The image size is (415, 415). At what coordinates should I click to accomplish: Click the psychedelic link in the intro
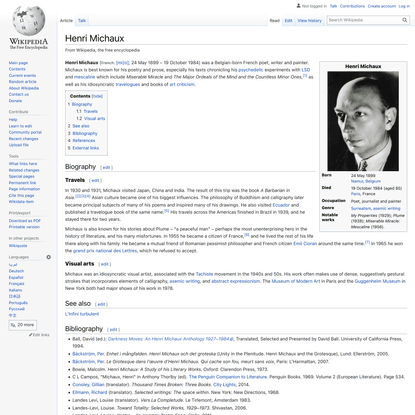(251, 70)
